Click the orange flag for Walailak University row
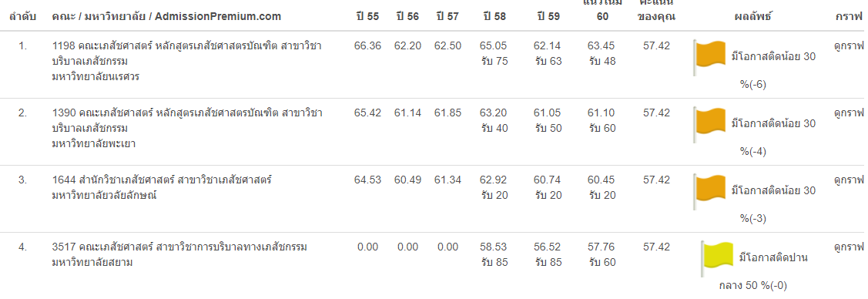868x299 pixels. 709,192
